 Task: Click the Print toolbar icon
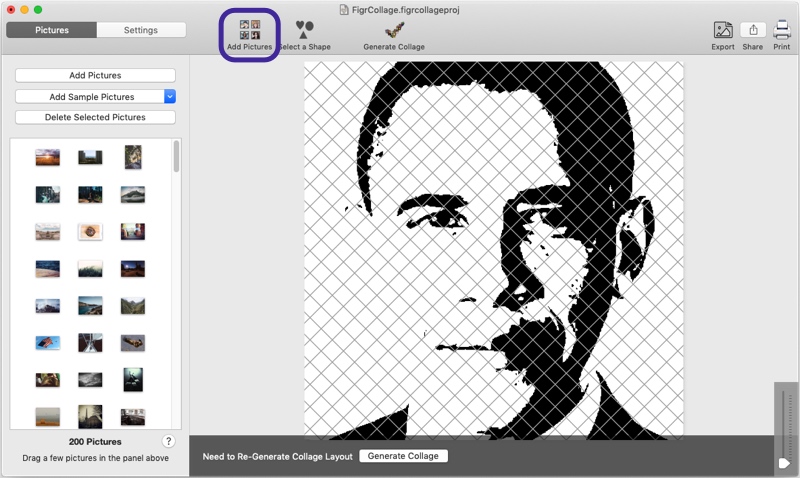pos(781,35)
